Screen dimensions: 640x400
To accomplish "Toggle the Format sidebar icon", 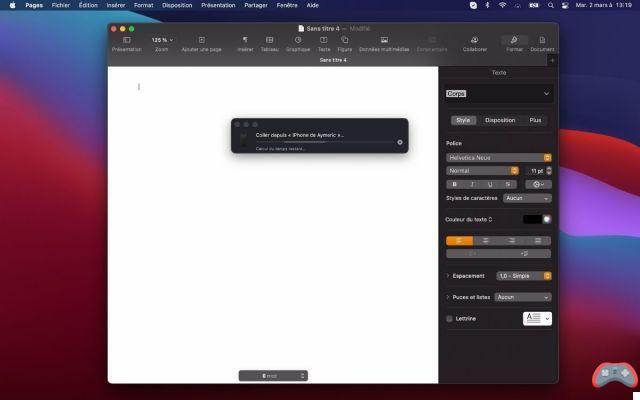I will tap(514, 40).
